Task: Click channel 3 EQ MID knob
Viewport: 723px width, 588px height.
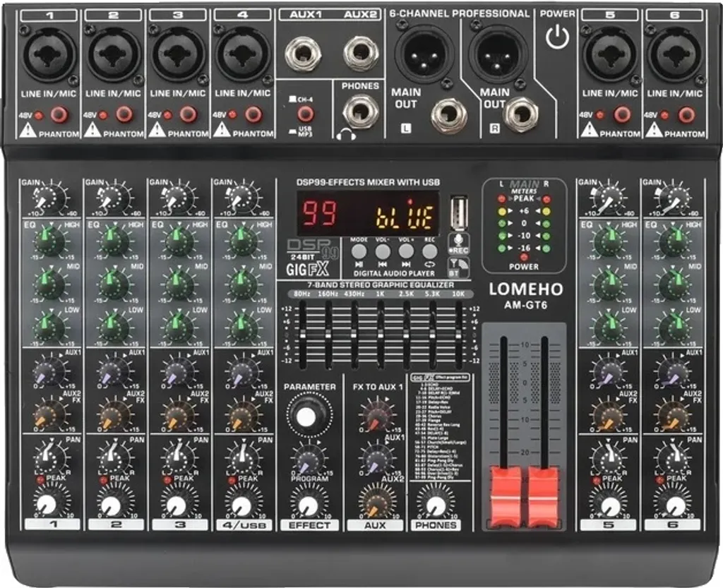Action: pyautogui.click(x=178, y=283)
